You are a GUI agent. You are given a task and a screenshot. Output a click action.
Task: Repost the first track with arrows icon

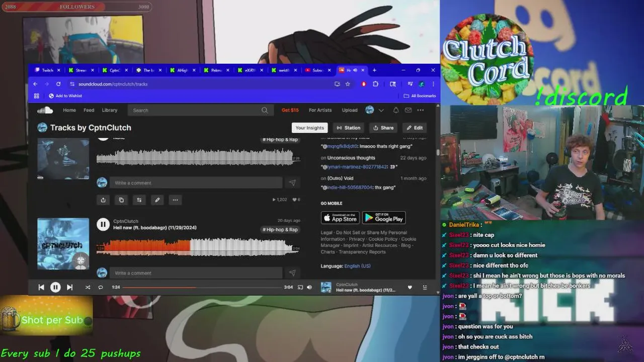[x=139, y=200]
